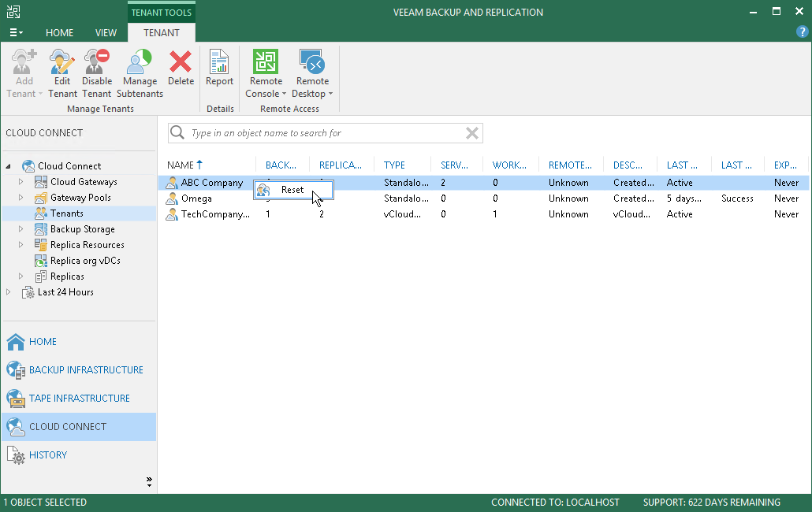Expand the Backup Storage tree node

20,229
